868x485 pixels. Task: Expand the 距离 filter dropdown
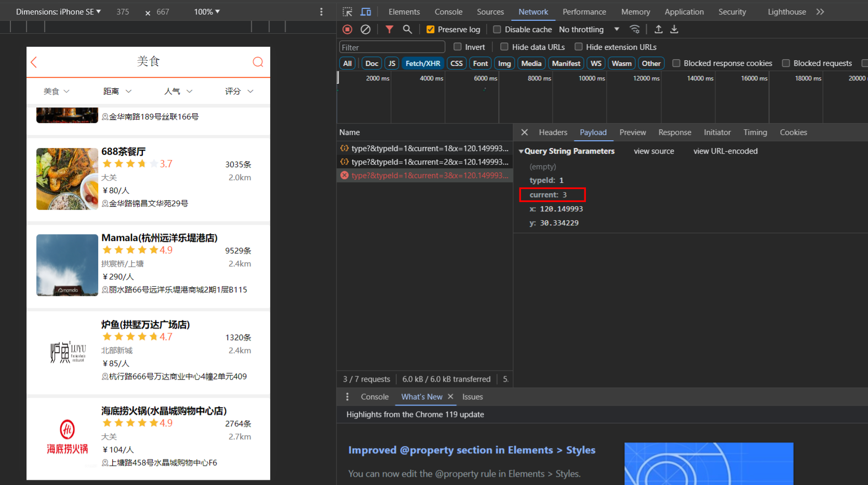click(x=117, y=91)
